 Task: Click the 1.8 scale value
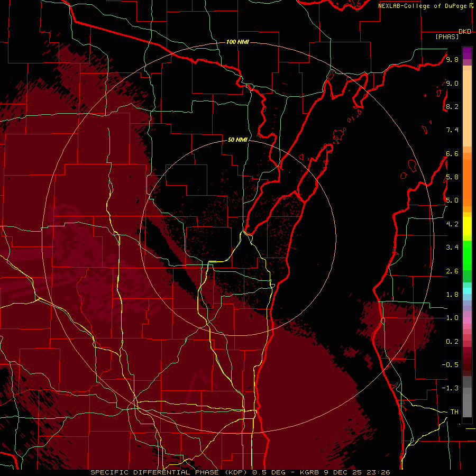[x=452, y=295]
